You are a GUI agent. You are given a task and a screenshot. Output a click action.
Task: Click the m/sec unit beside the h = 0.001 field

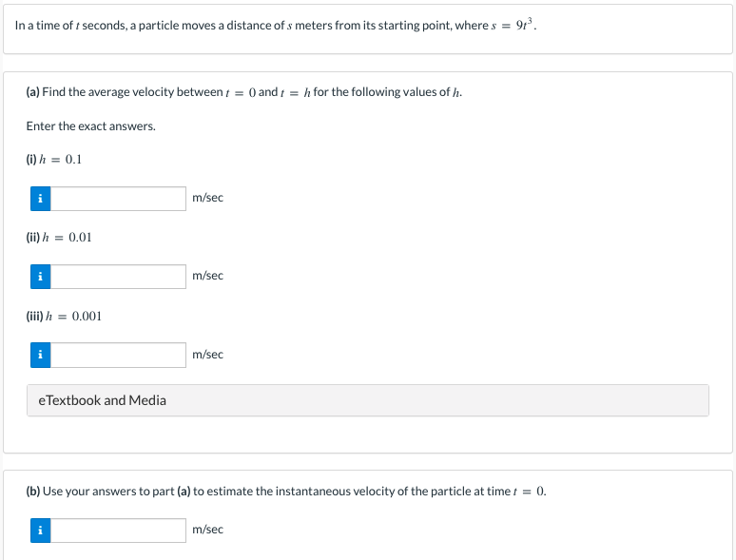[x=207, y=355]
